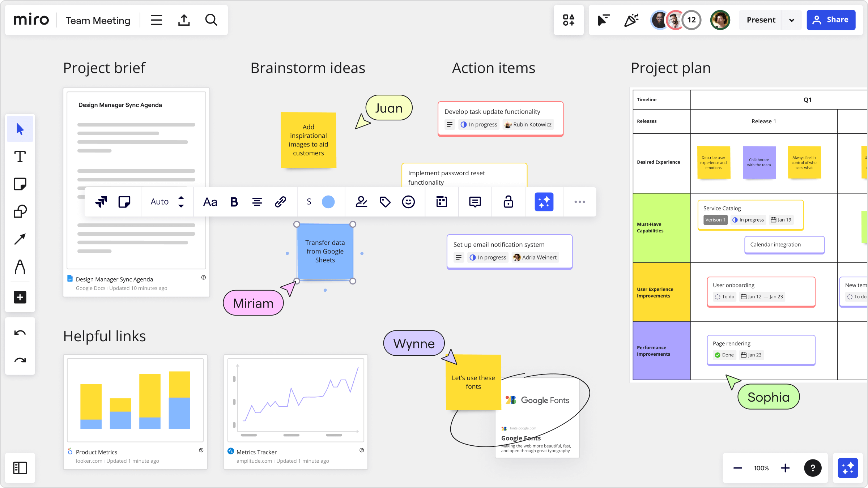
Task: Click the AI assistant sparkle icon
Action: point(544,201)
